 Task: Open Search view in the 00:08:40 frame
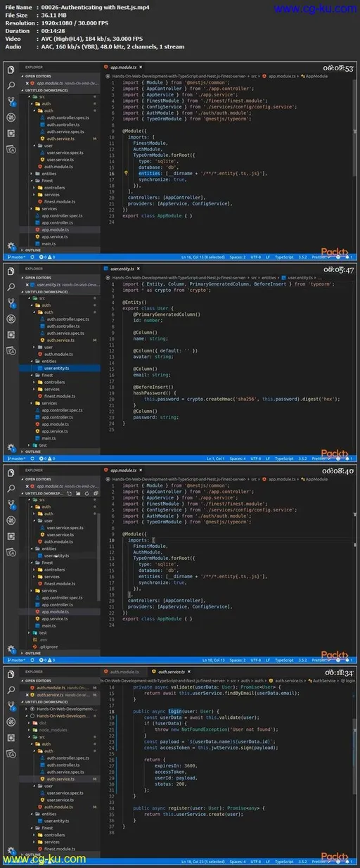point(11,488)
